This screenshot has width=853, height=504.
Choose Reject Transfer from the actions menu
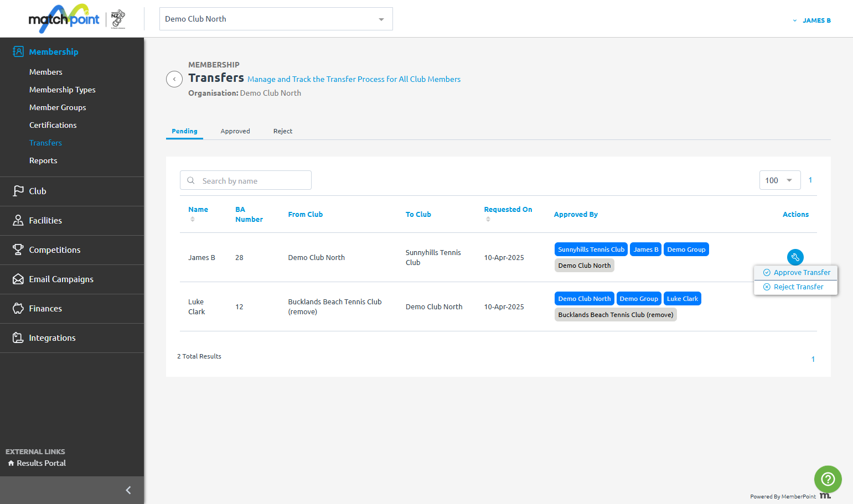pyautogui.click(x=796, y=287)
